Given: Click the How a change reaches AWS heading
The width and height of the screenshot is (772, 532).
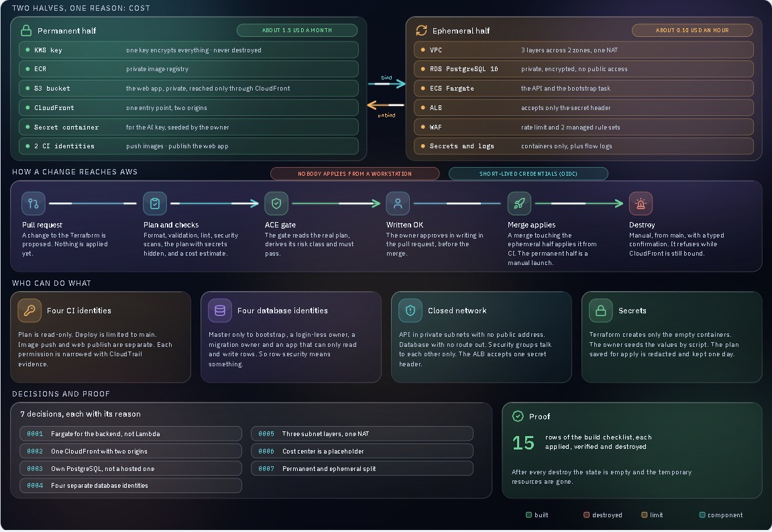Looking at the screenshot, I should click(75, 172).
